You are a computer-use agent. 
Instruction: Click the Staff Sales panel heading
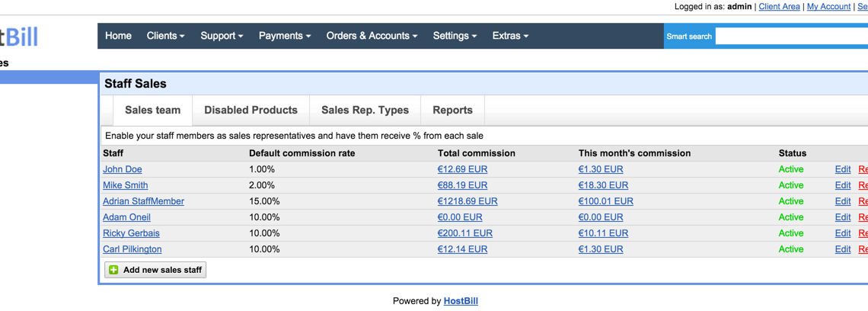coord(135,84)
